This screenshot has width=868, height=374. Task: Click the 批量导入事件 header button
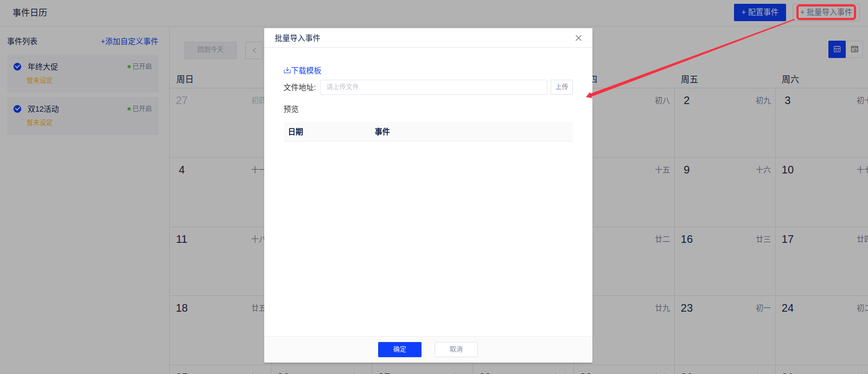point(826,12)
